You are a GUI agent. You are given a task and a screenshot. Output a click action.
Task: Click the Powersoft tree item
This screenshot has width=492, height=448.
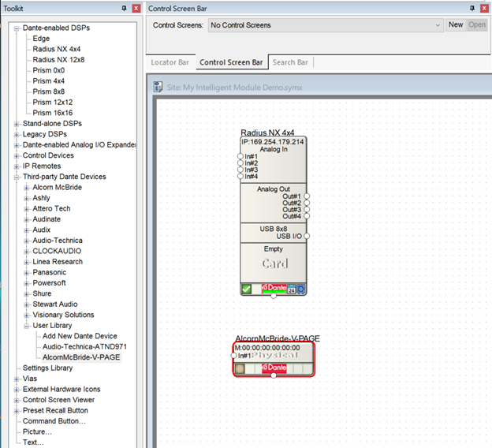click(x=49, y=283)
